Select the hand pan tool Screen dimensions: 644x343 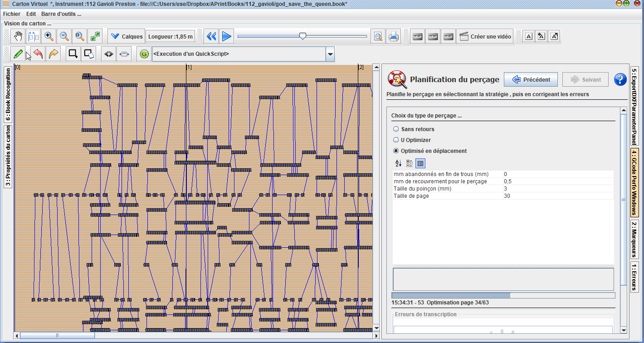18,36
